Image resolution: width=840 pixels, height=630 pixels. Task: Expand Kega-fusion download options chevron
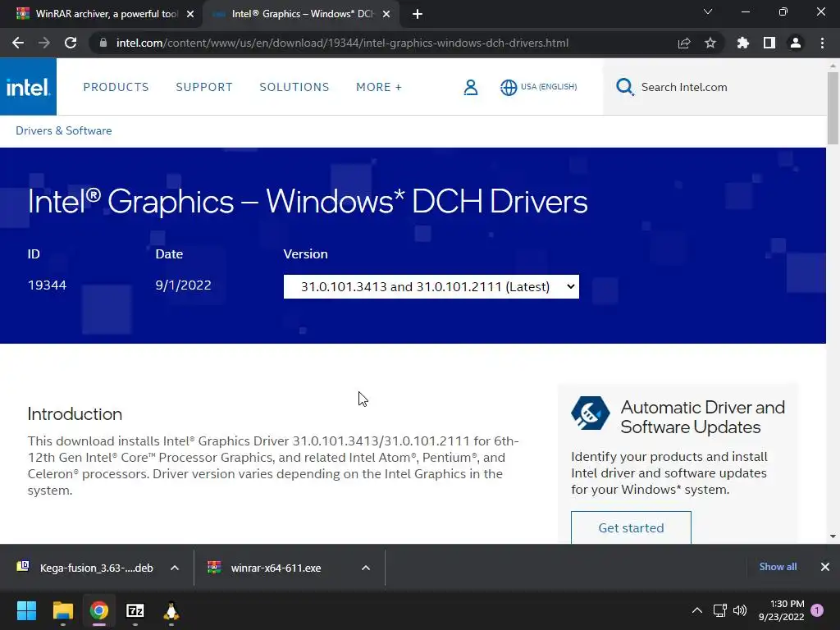[175, 568]
